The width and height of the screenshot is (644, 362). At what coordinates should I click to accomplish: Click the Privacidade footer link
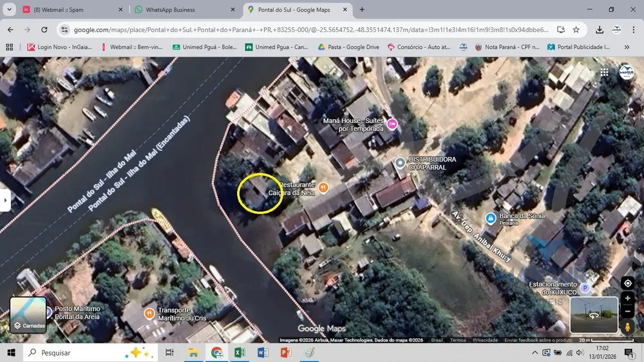click(485, 340)
